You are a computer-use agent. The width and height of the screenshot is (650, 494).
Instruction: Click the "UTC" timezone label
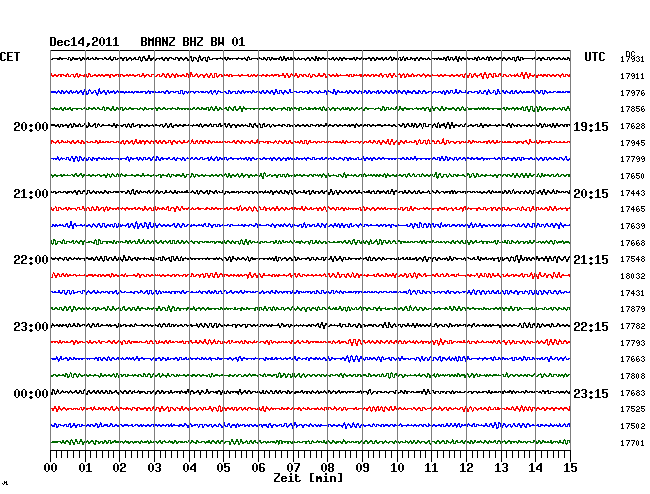coord(595,57)
